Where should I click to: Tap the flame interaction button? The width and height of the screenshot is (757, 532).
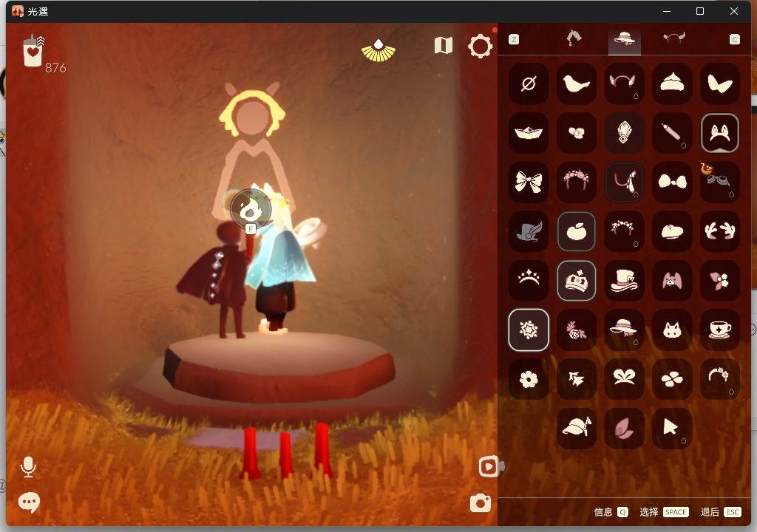point(250,209)
